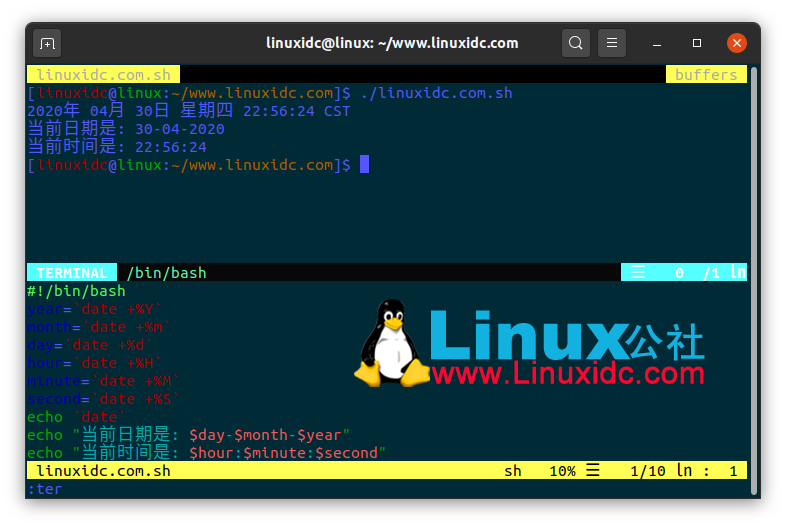786x527 pixels.
Task: Place cursor on day=`date +%d` line
Action: 90,345
